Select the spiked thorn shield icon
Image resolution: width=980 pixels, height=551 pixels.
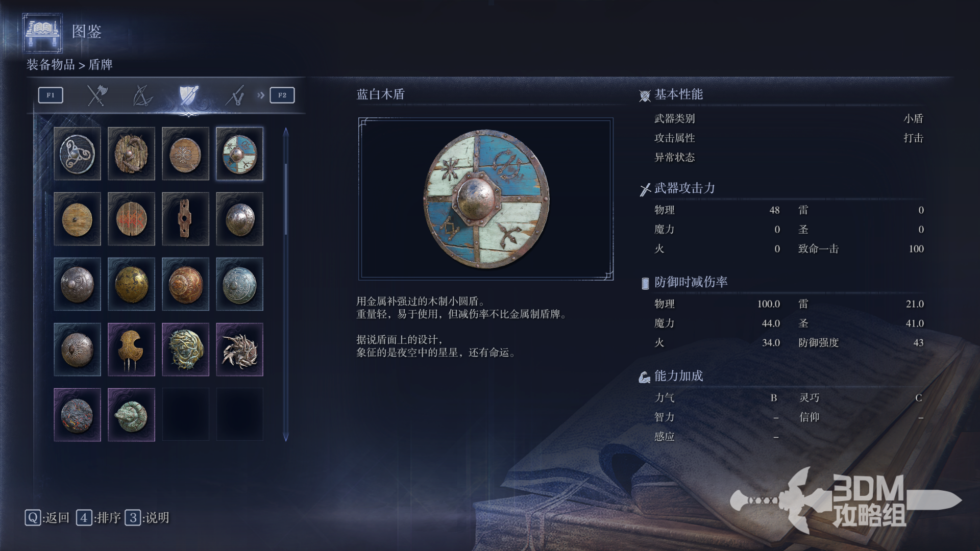(x=239, y=349)
